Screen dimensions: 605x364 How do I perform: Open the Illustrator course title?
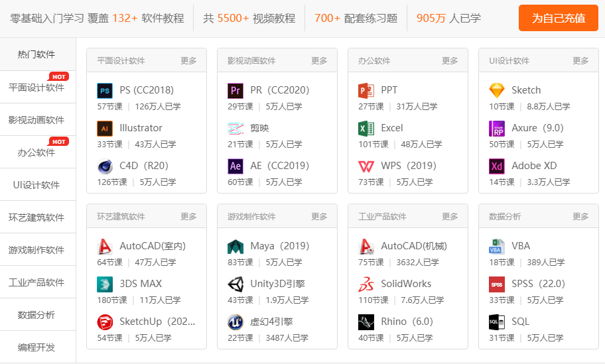141,128
